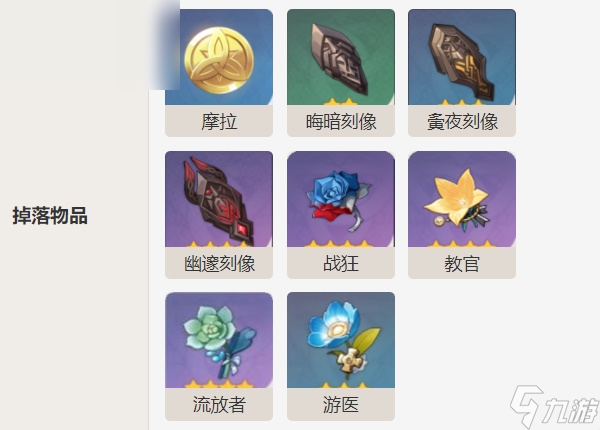Open the 晦暗刻像 text label
Image resolution: width=600 pixels, height=430 pixels.
341,122
